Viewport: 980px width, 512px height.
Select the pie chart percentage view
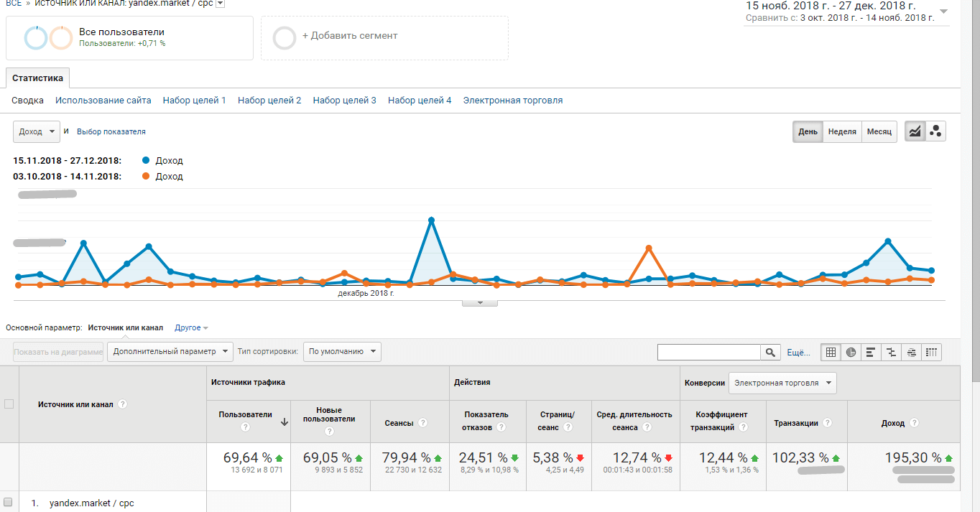(x=851, y=352)
